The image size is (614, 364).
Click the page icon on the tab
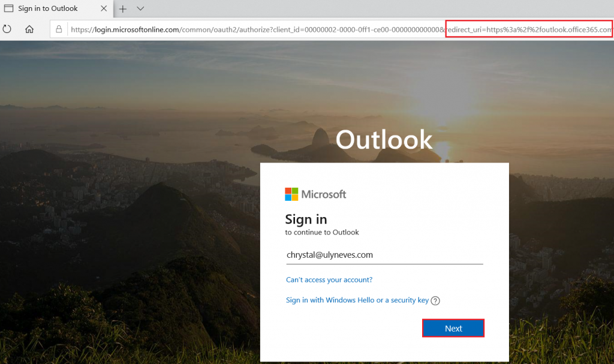(x=8, y=8)
